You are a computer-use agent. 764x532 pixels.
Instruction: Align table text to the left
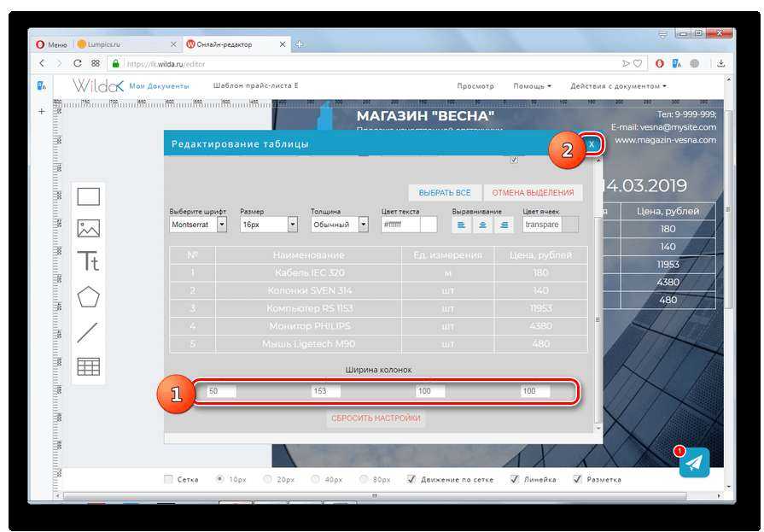tap(462, 225)
